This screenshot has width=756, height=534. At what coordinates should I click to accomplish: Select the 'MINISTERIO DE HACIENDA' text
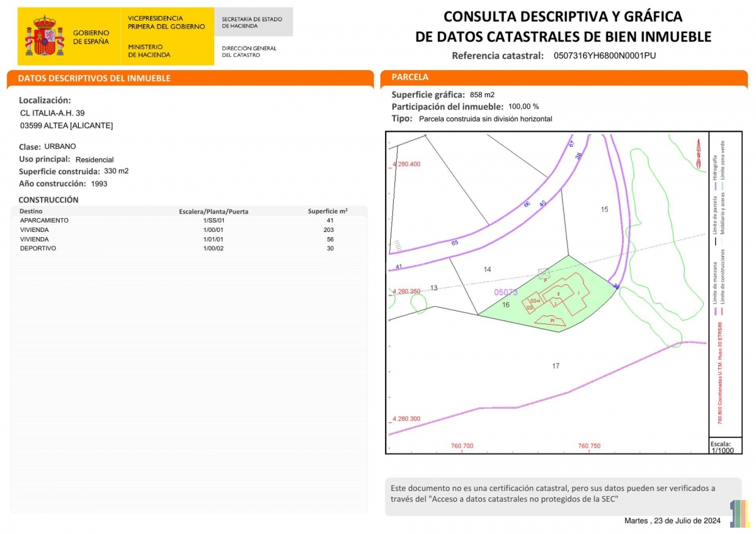tap(149, 51)
